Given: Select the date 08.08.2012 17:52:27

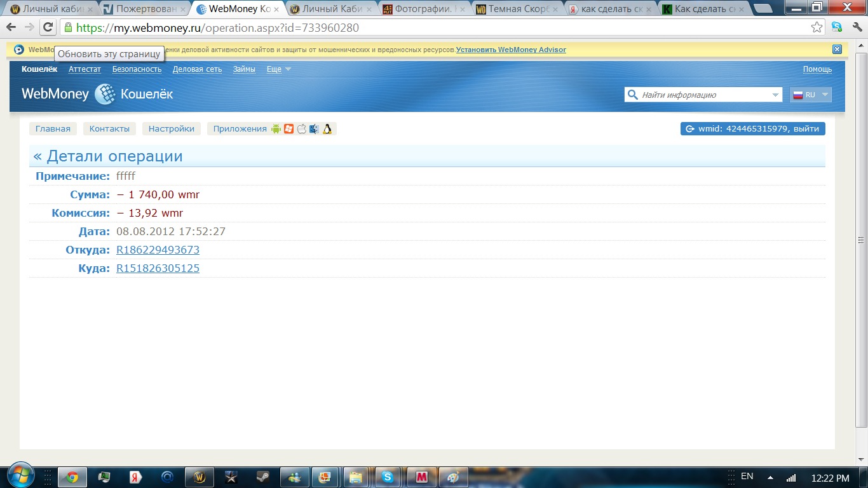Looking at the screenshot, I should pyautogui.click(x=171, y=231).
